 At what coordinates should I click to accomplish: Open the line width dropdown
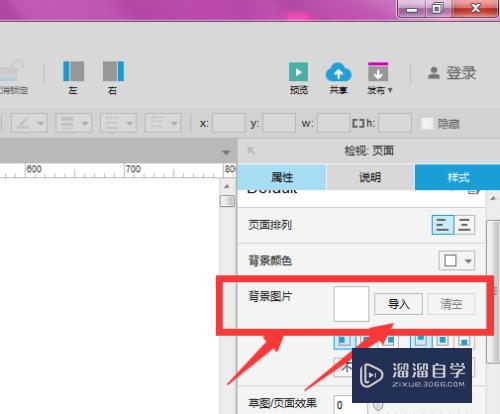[74, 123]
